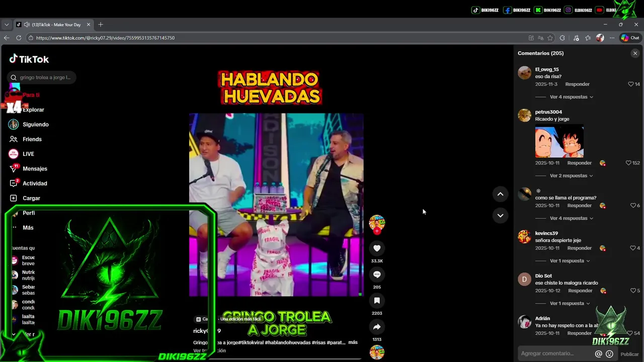
Task: Click the TikTok logo
Action: click(29, 59)
